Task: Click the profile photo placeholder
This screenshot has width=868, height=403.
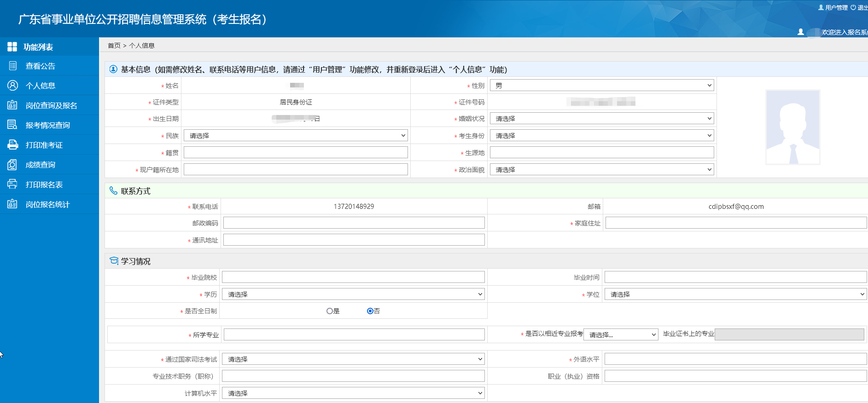Action: pos(792,127)
